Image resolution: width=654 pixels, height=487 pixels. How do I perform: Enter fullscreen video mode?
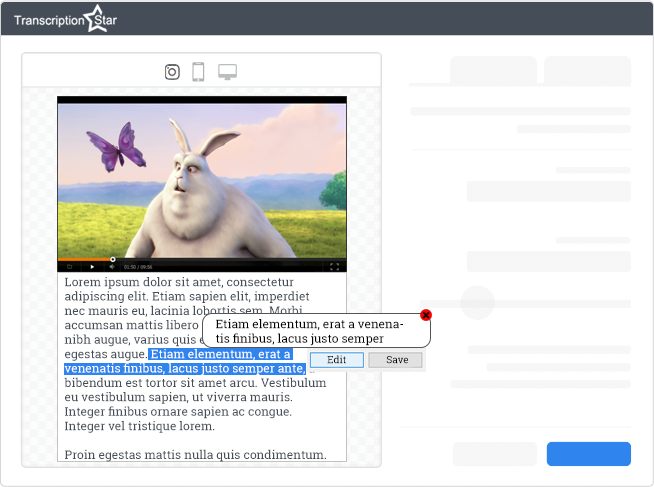(x=335, y=267)
